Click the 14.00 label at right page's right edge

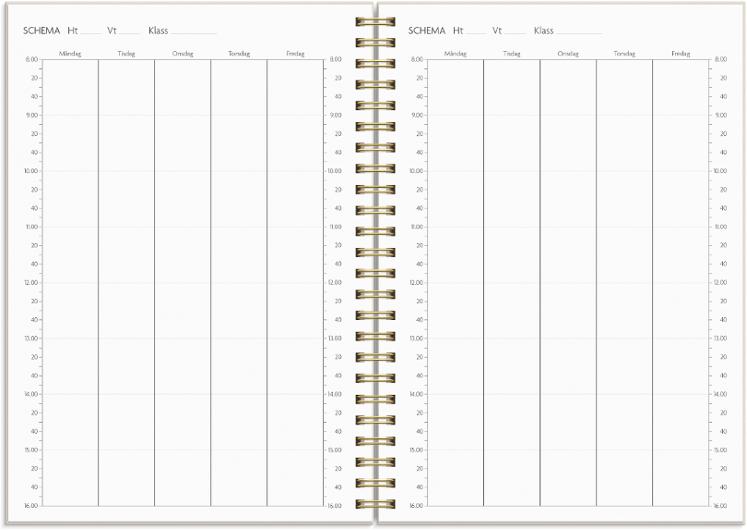pos(720,394)
